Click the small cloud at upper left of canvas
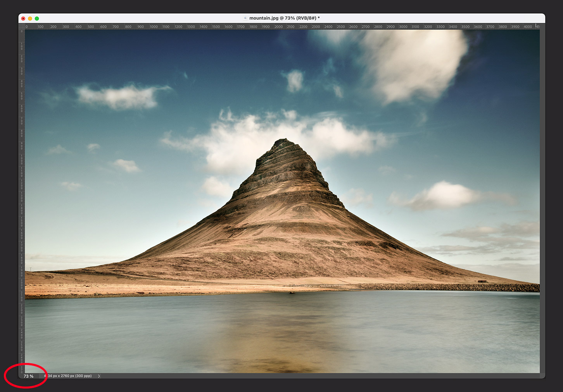Viewport: 563px width, 392px height. pos(118,96)
